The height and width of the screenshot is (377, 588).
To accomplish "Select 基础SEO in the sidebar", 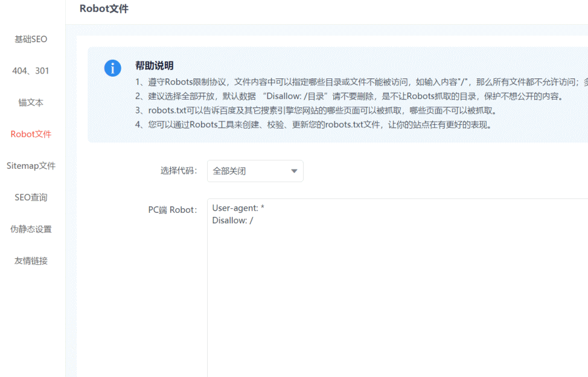I will pyautogui.click(x=31, y=39).
